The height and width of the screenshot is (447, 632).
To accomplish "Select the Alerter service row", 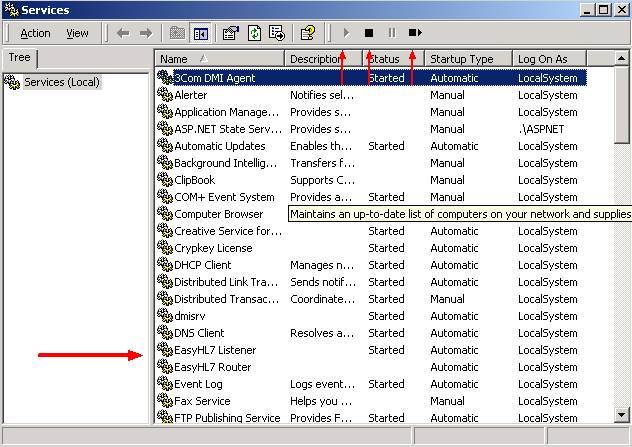I will click(x=371, y=95).
